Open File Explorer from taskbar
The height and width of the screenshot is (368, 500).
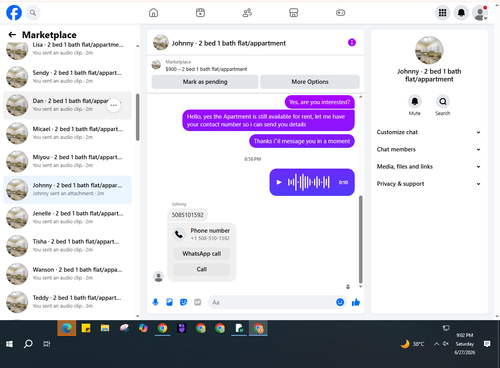pos(105,328)
